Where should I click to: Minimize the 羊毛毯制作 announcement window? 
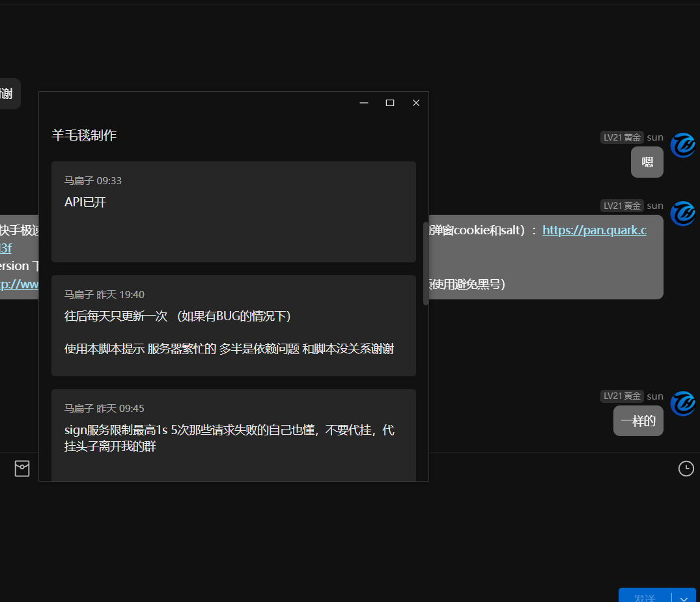364,103
